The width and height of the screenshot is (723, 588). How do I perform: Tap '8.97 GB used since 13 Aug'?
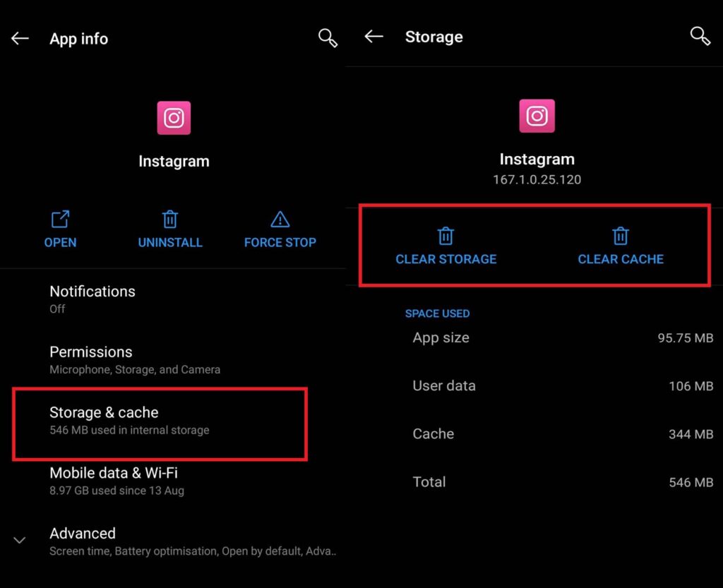tap(116, 491)
